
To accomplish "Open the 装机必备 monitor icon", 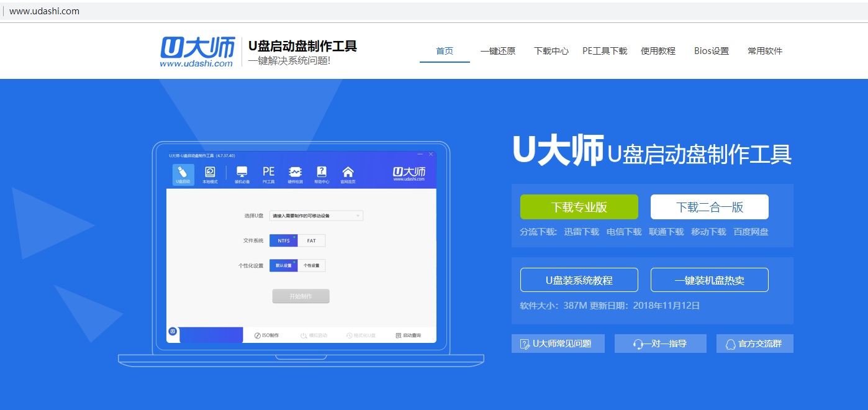I will (242, 172).
